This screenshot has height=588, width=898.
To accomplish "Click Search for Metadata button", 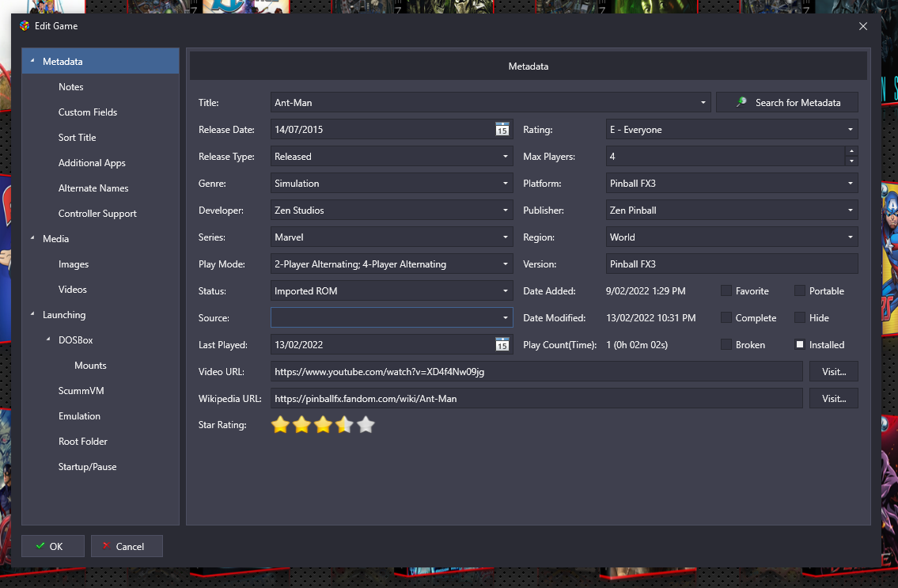I will point(787,103).
